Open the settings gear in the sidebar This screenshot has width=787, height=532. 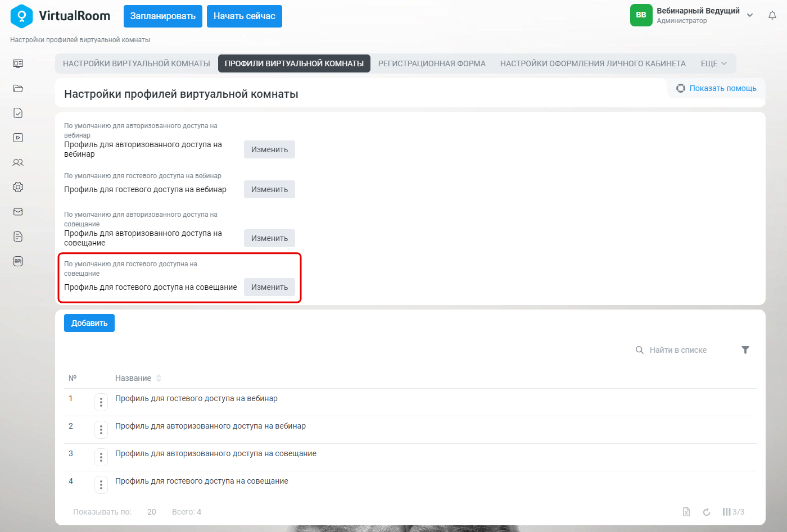[x=18, y=187]
